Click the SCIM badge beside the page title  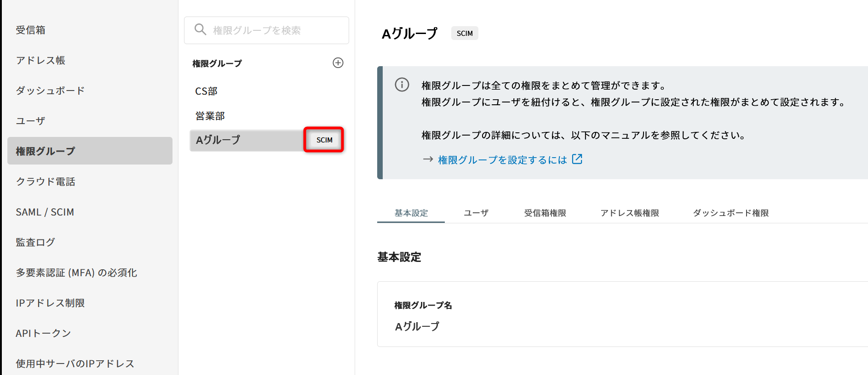tap(465, 34)
